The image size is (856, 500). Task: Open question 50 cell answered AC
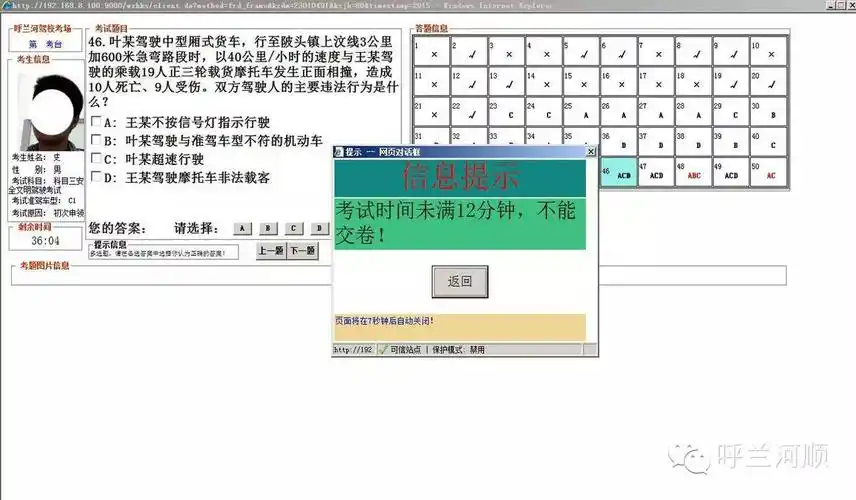click(x=768, y=172)
